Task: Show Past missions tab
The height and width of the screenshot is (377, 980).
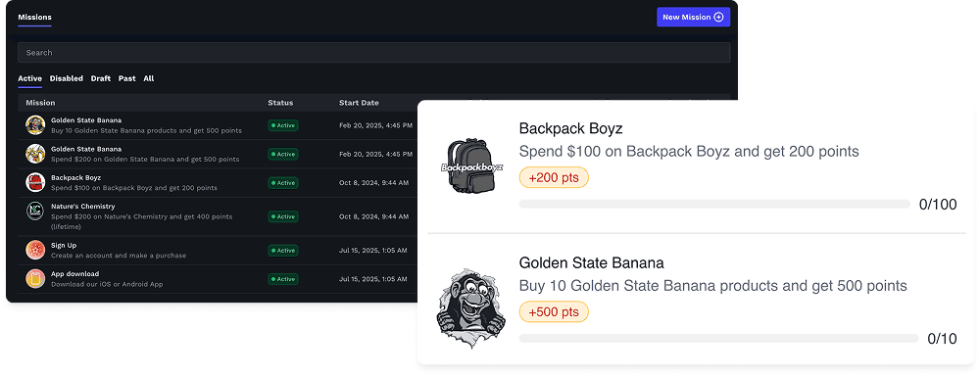Action: (126, 78)
